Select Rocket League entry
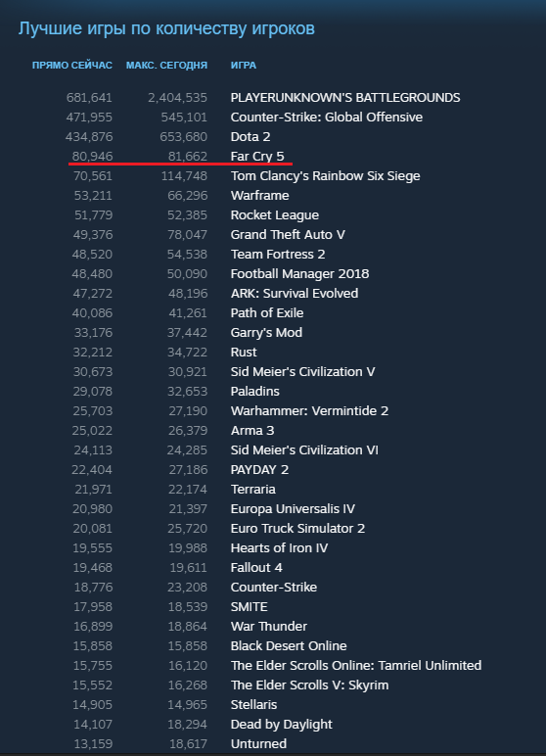 coord(275,215)
